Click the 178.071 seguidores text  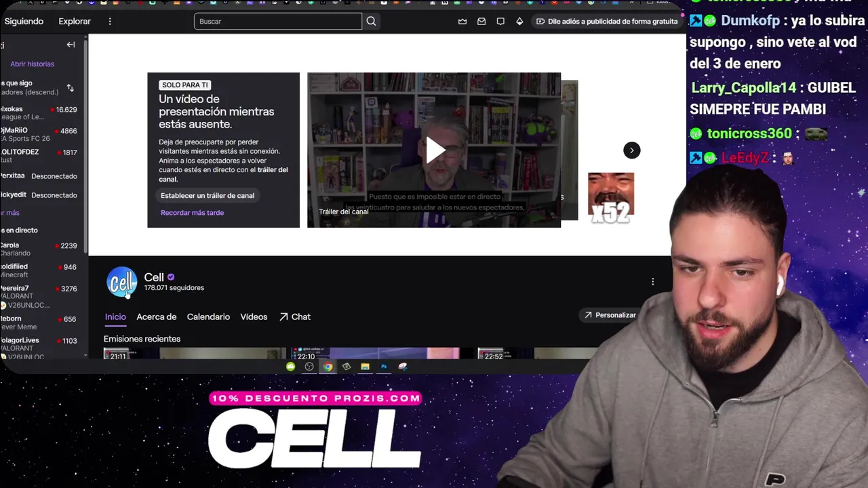coord(174,288)
